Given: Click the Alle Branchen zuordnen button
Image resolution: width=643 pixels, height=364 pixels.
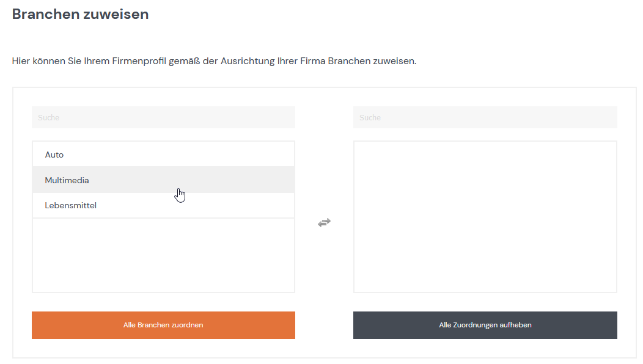Looking at the screenshot, I should pos(163,325).
